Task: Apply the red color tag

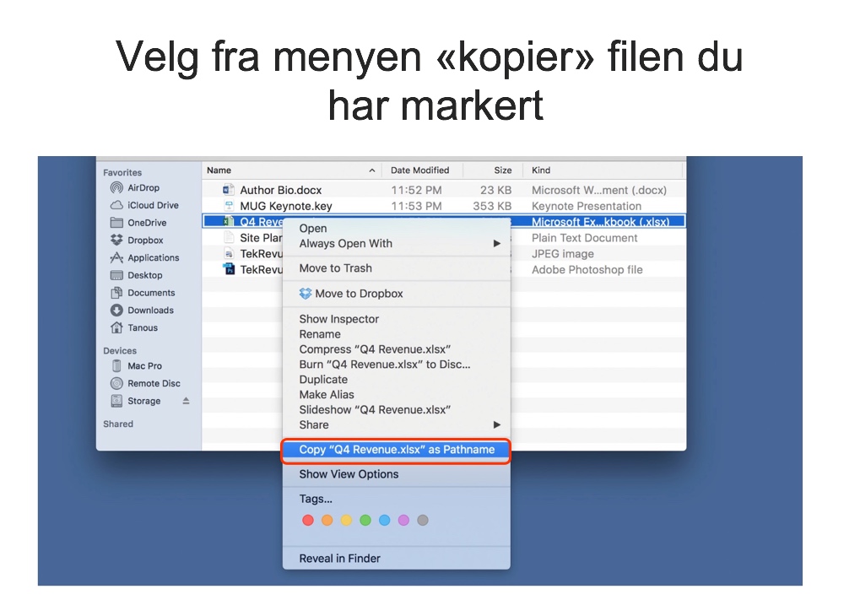Action: [x=308, y=521]
